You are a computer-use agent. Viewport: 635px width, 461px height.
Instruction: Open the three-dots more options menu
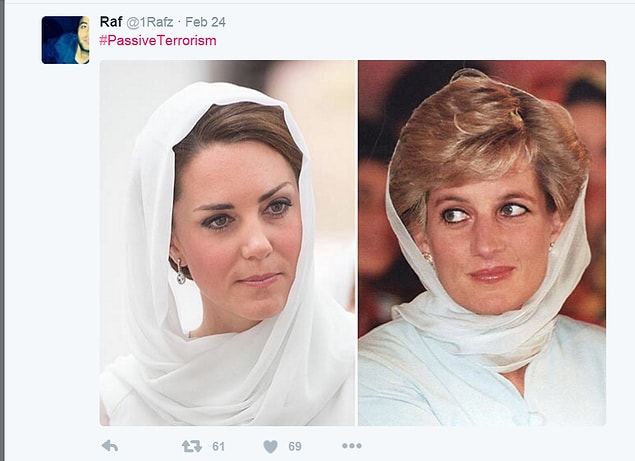pos(352,446)
